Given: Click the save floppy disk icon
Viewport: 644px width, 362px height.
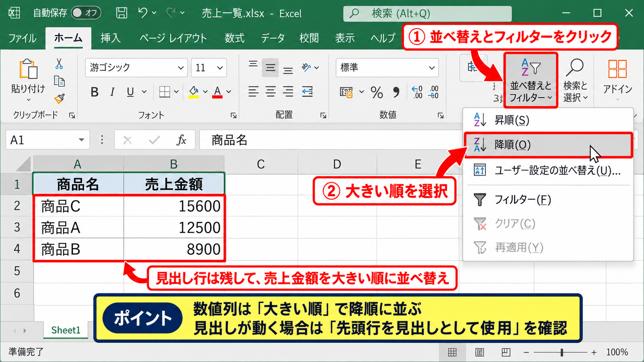Looking at the screenshot, I should click(x=122, y=13).
